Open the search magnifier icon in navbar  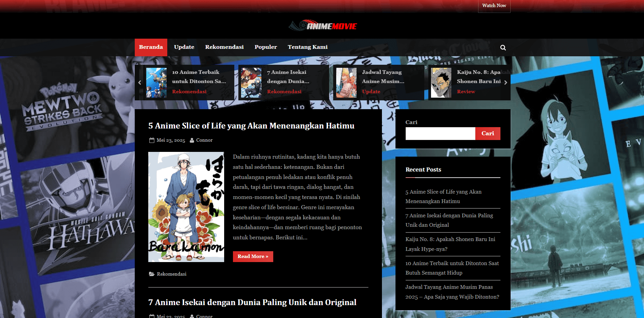[x=503, y=47]
